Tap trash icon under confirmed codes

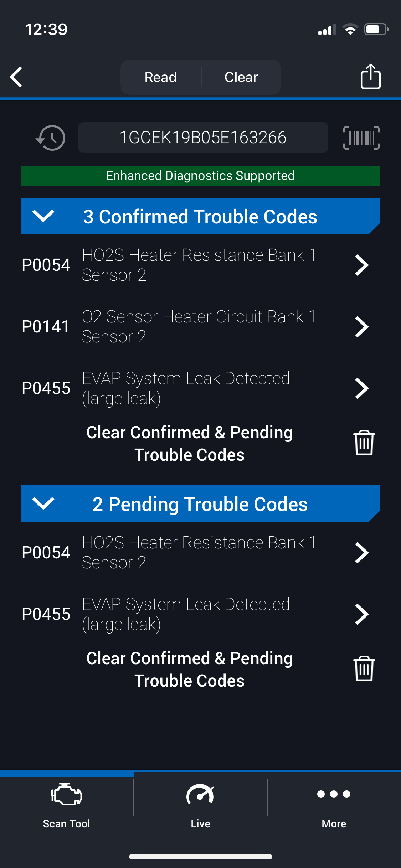(364, 443)
